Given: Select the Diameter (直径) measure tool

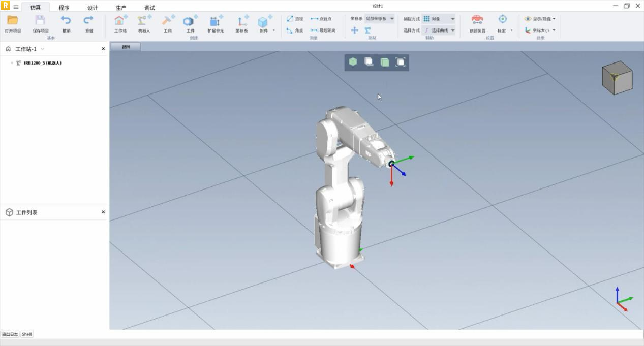Looking at the screenshot, I should coord(295,19).
